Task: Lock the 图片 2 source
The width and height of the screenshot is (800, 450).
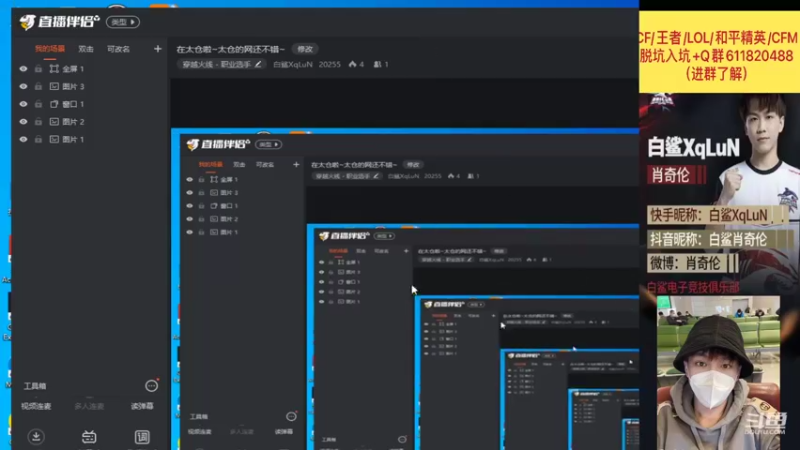Action: coord(38,121)
